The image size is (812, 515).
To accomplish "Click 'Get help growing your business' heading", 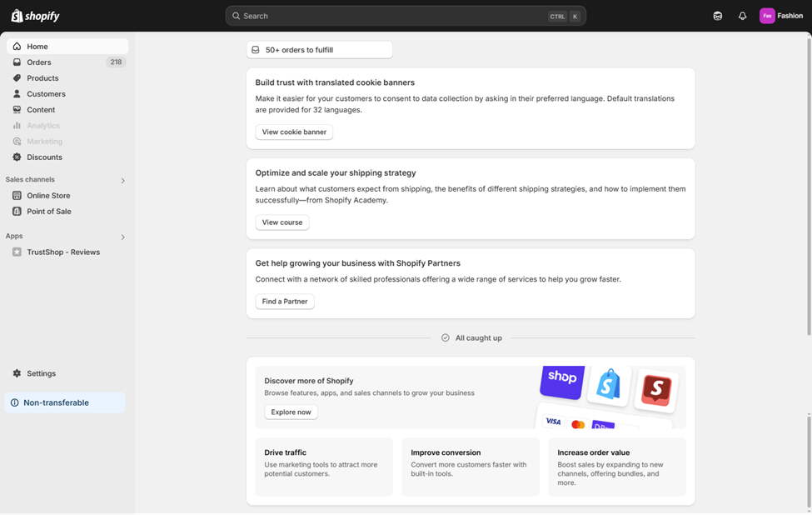I will tap(358, 263).
